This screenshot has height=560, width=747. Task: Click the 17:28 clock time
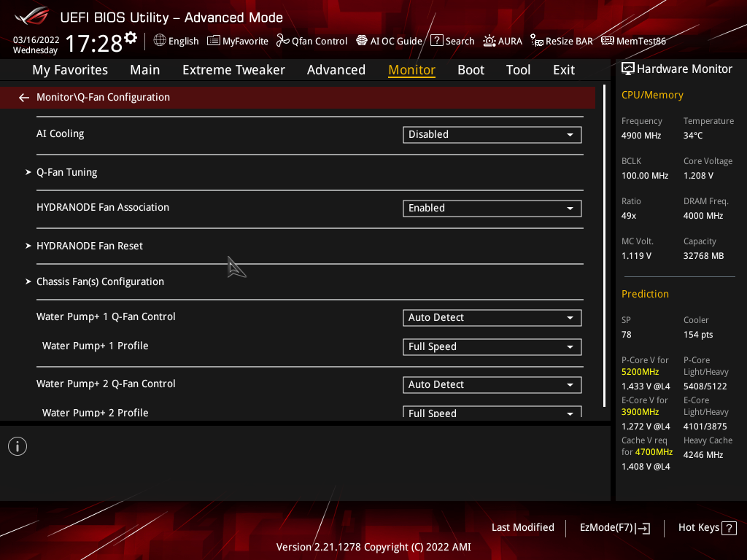(94, 44)
